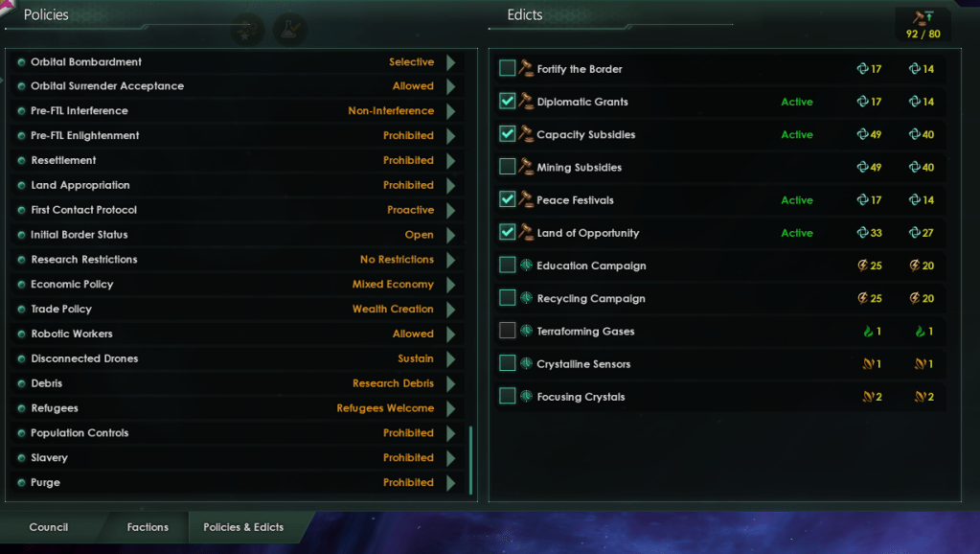Click the gavel icon beside Mining Subsidies
This screenshot has height=554, width=980.
tap(526, 167)
